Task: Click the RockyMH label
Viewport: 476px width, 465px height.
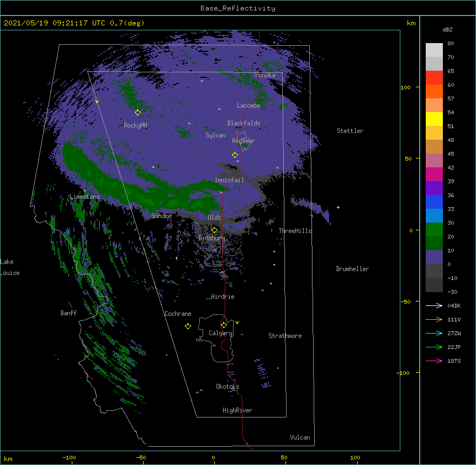Action: pos(135,125)
